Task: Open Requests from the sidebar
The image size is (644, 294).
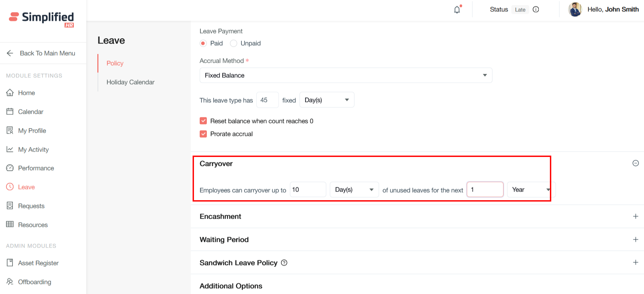Action: [x=31, y=206]
